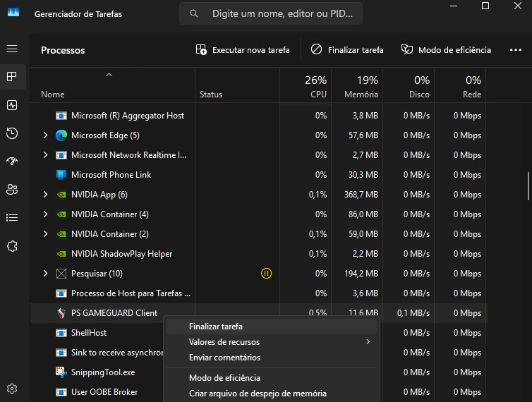Screen dimensions: 532x402
Task: Expand Microsoft Network Realtime process group
Action: tap(45, 155)
